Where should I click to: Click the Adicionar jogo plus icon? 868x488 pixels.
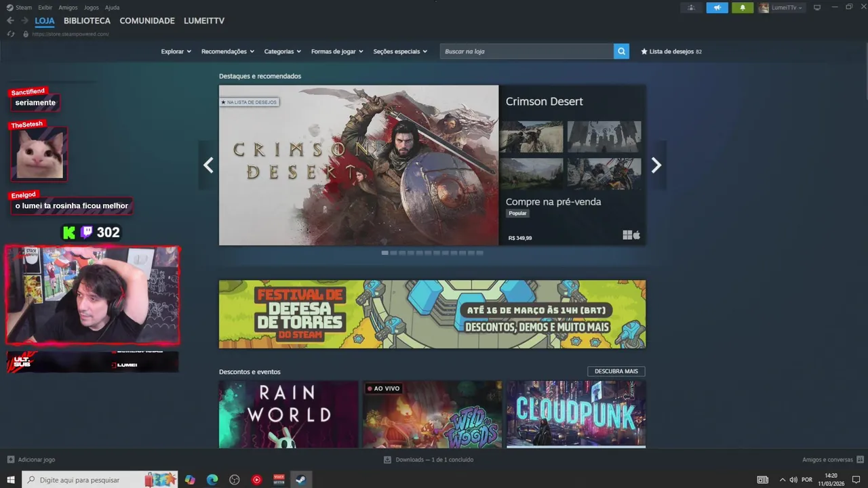[10, 460]
